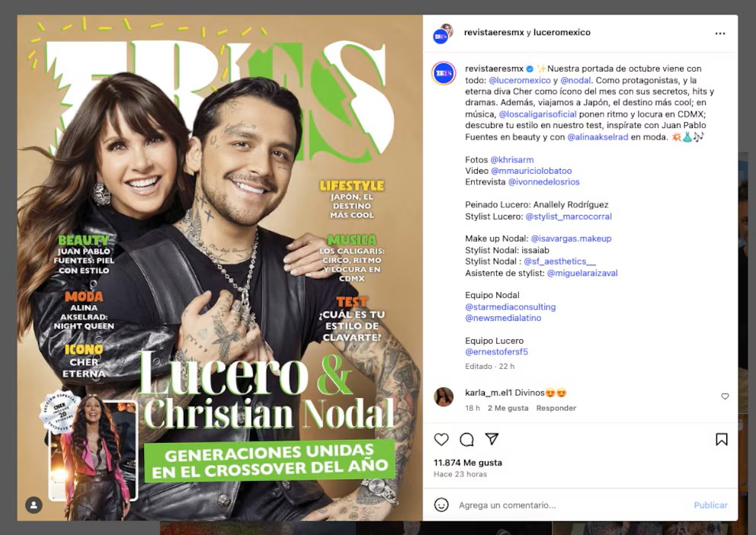Open the @nodal mention link

(575, 80)
